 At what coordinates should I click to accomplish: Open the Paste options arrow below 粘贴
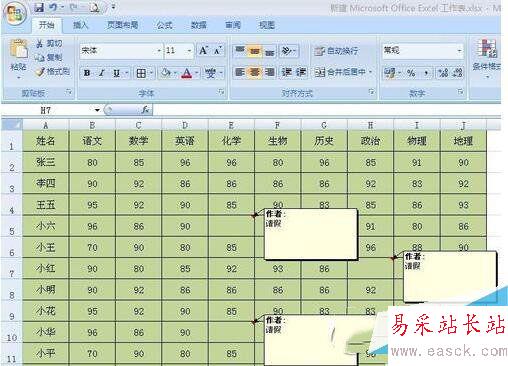[x=19, y=77]
